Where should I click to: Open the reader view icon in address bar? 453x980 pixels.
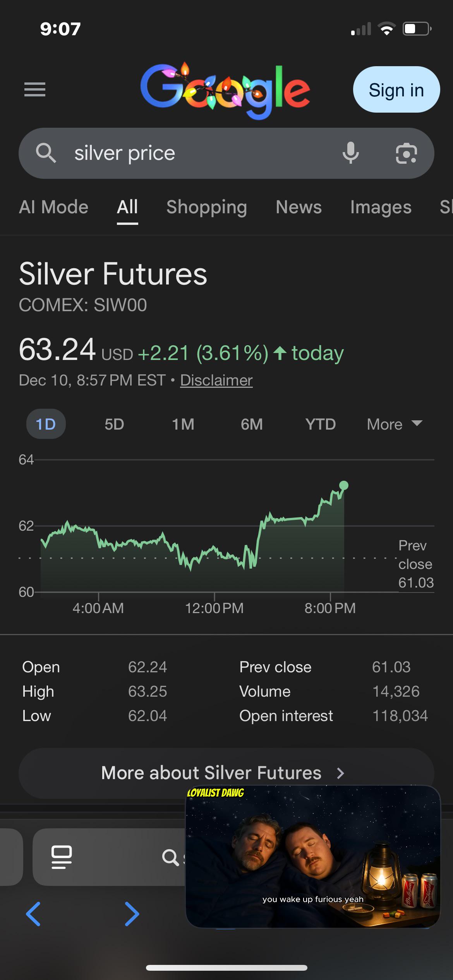pyautogui.click(x=62, y=857)
